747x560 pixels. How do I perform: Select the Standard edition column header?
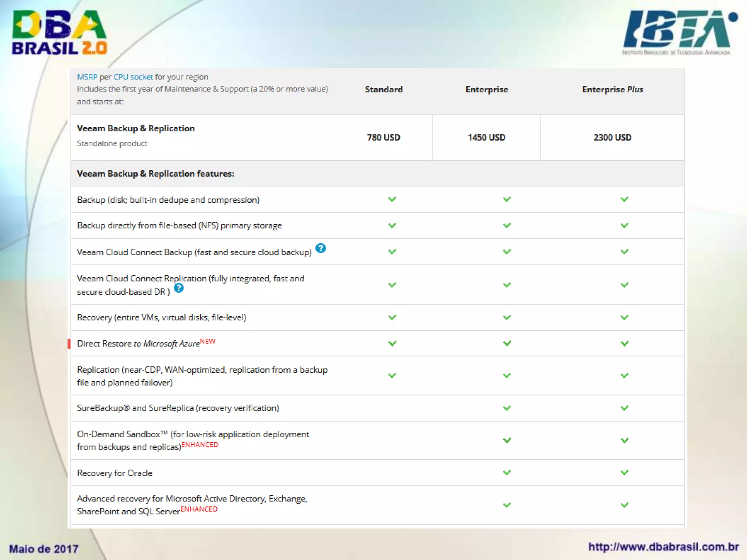tap(384, 89)
